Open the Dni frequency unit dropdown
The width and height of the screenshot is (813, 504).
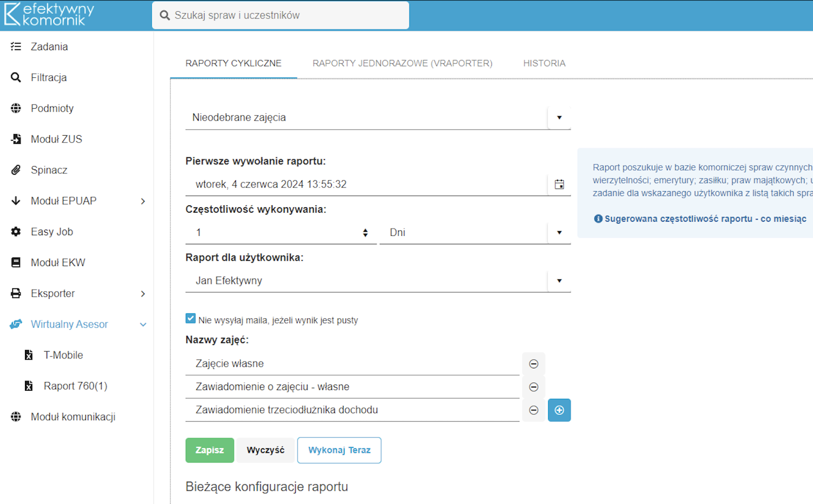pos(559,232)
